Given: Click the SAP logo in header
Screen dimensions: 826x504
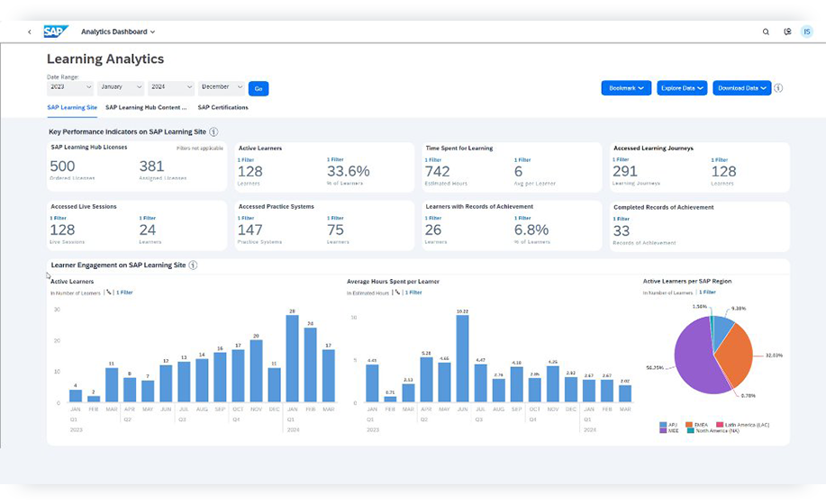Looking at the screenshot, I should (x=56, y=31).
